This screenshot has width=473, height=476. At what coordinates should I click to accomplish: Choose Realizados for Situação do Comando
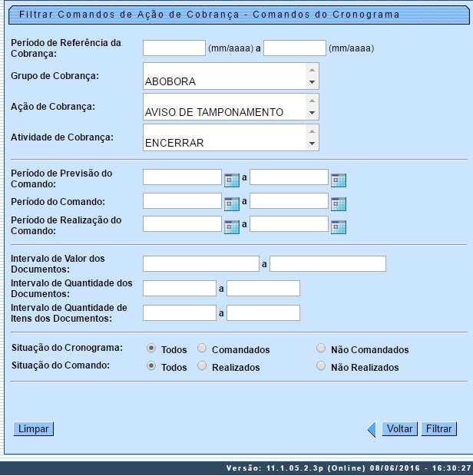(x=203, y=366)
